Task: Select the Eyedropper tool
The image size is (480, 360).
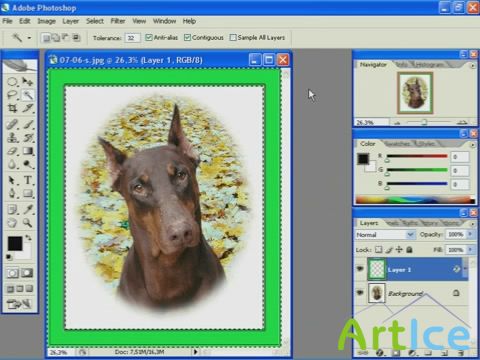Action: click(x=28, y=210)
